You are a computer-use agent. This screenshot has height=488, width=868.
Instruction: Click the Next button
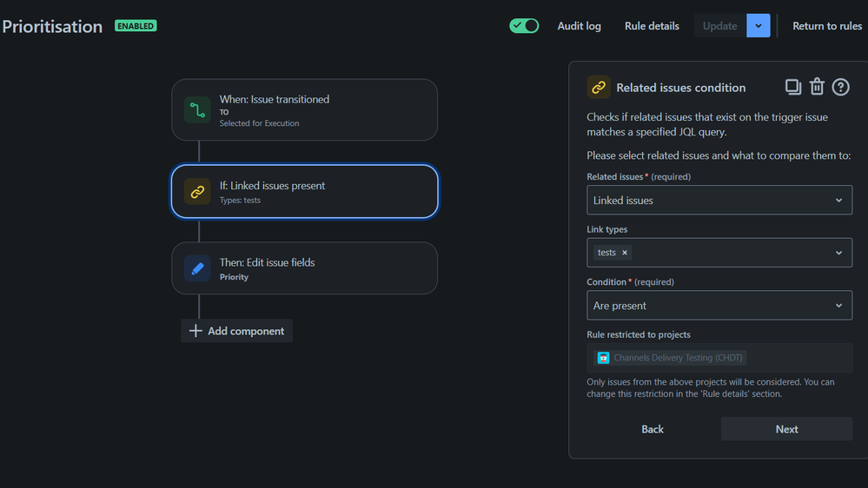pyautogui.click(x=786, y=429)
